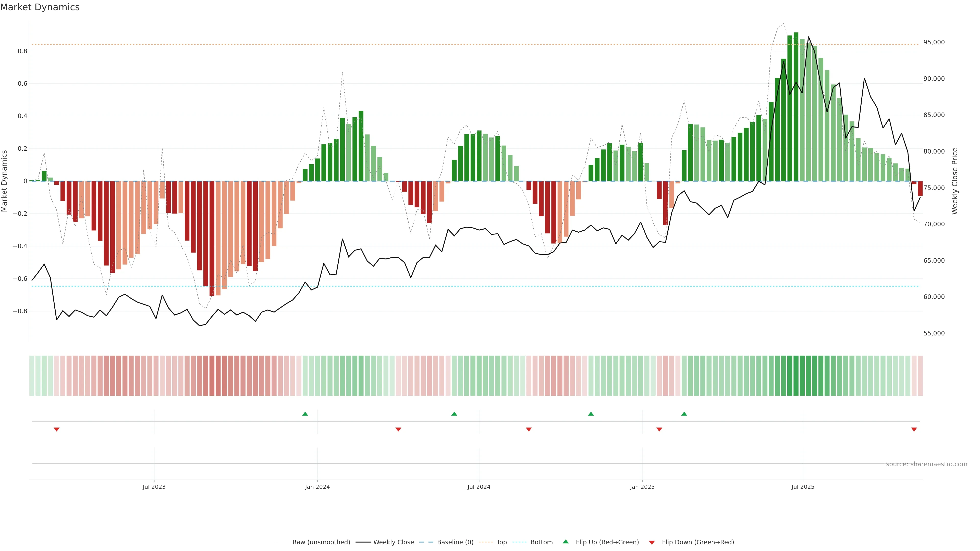Click the first green Flip Up triangle near Jan 2024
This screenshot has height=551, width=980.
pyautogui.click(x=305, y=414)
